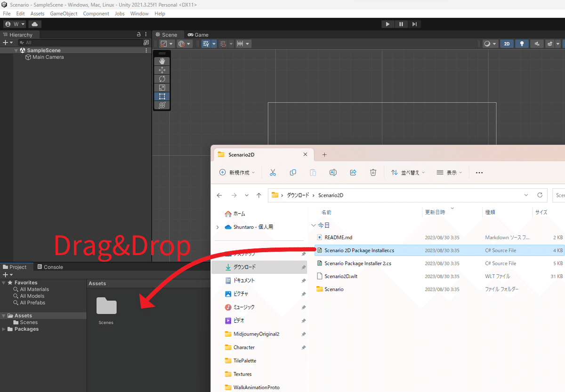The image size is (565, 392).
Task: Click the Delete trash icon in Explorer
Action: [373, 173]
